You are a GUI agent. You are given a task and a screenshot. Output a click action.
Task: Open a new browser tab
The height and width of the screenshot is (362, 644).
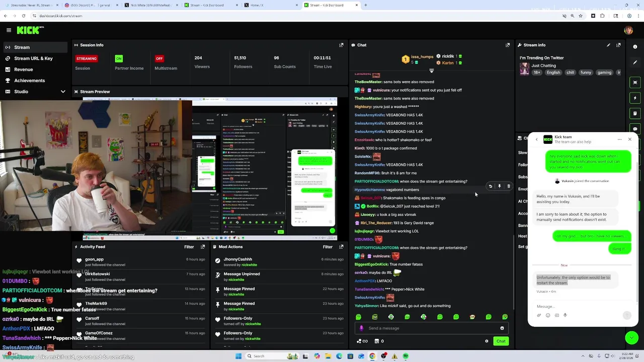point(366,5)
